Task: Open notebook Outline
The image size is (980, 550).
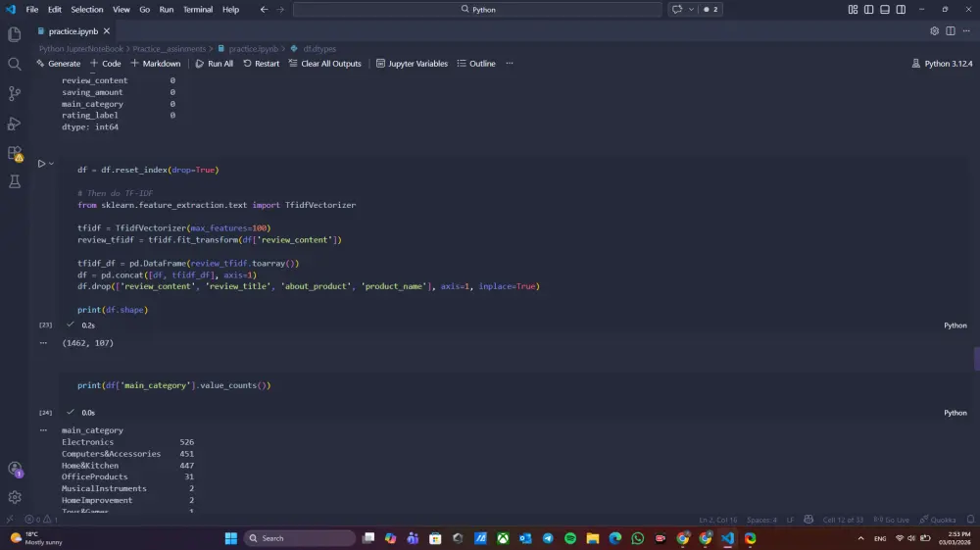Action: [476, 64]
